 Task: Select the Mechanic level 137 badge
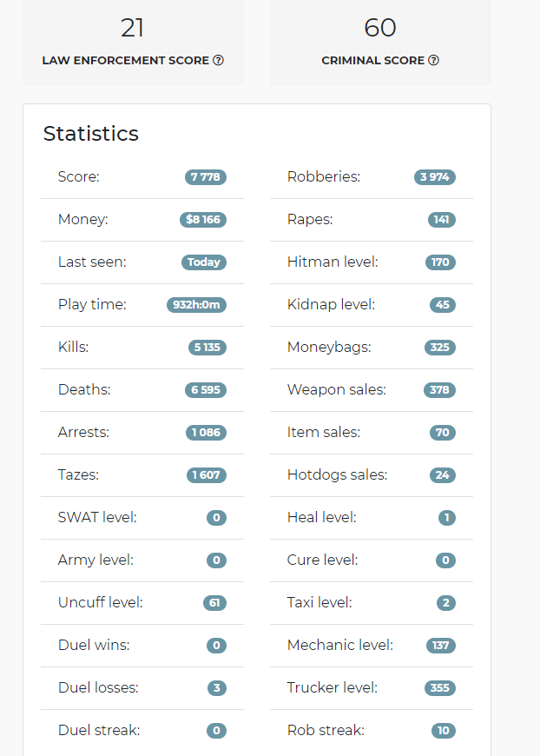(x=441, y=645)
